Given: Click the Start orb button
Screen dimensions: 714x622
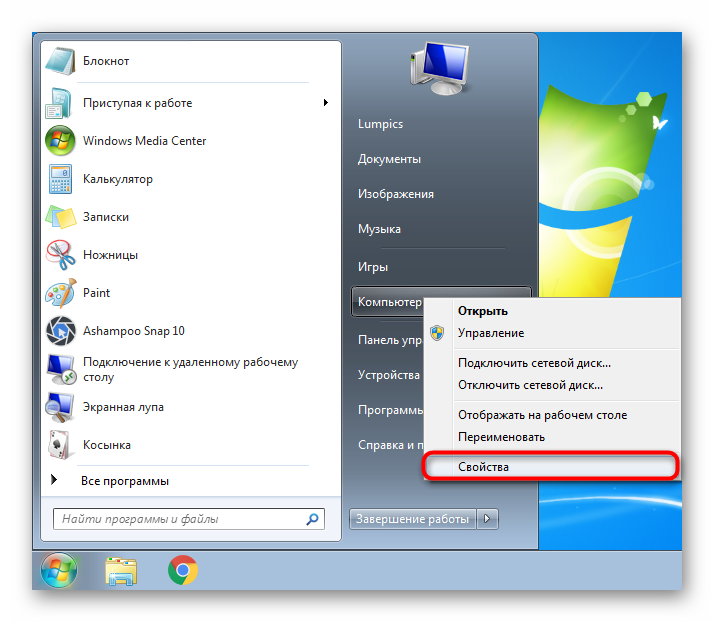Looking at the screenshot, I should [59, 571].
